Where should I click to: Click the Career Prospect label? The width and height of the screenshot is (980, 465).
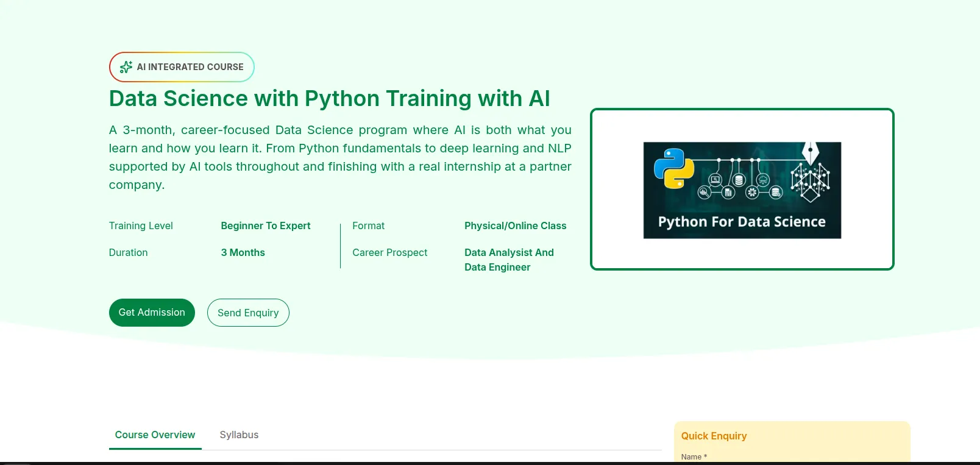(390, 252)
